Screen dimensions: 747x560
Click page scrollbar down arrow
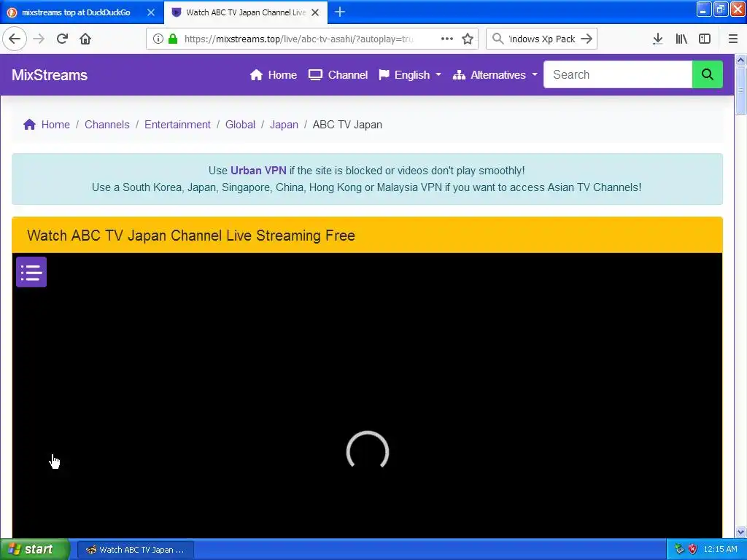(740, 532)
